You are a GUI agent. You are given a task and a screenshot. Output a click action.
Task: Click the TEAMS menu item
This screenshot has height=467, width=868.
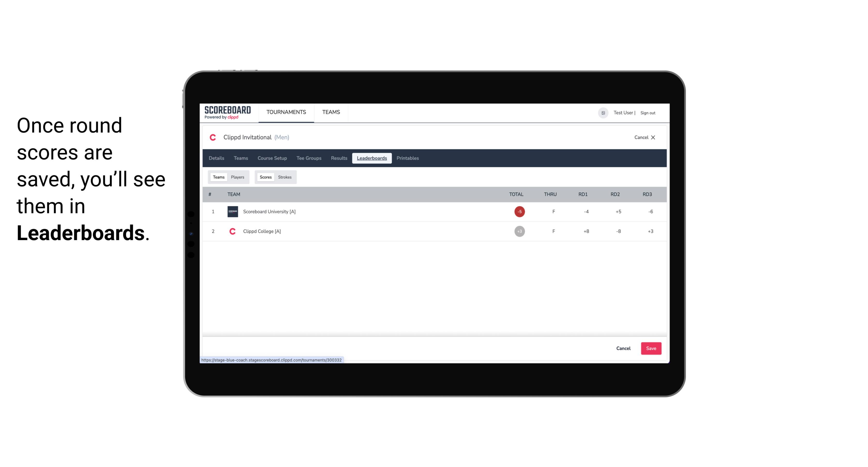[x=331, y=113]
